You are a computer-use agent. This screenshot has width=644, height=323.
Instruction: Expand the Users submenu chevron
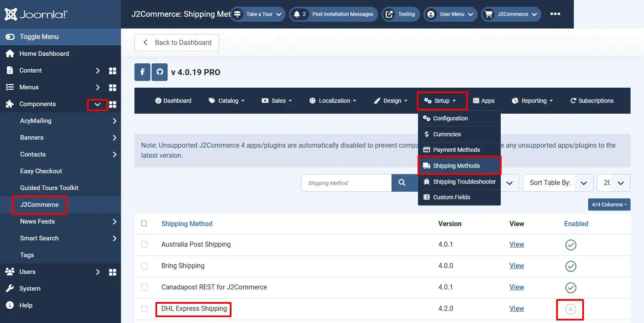[97, 272]
